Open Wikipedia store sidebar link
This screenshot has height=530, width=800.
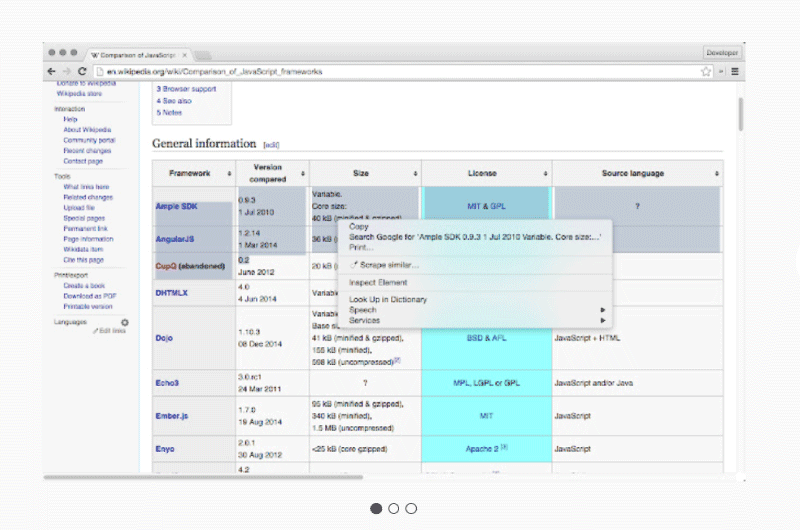(x=79, y=94)
